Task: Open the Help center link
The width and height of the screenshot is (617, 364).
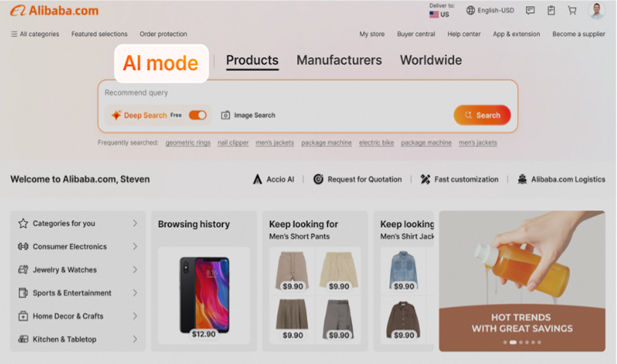Action: pyautogui.click(x=464, y=34)
